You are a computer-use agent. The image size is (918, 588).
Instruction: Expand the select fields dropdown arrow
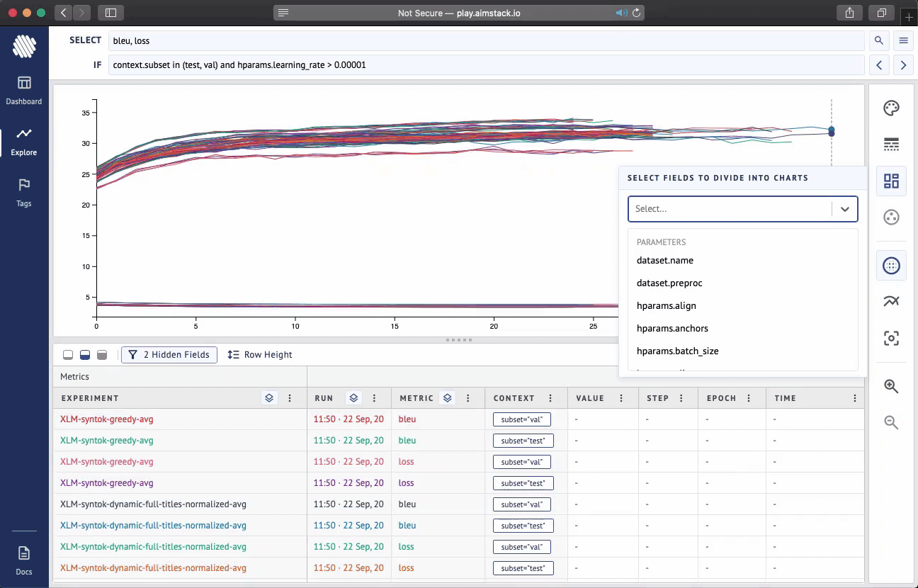tap(845, 209)
